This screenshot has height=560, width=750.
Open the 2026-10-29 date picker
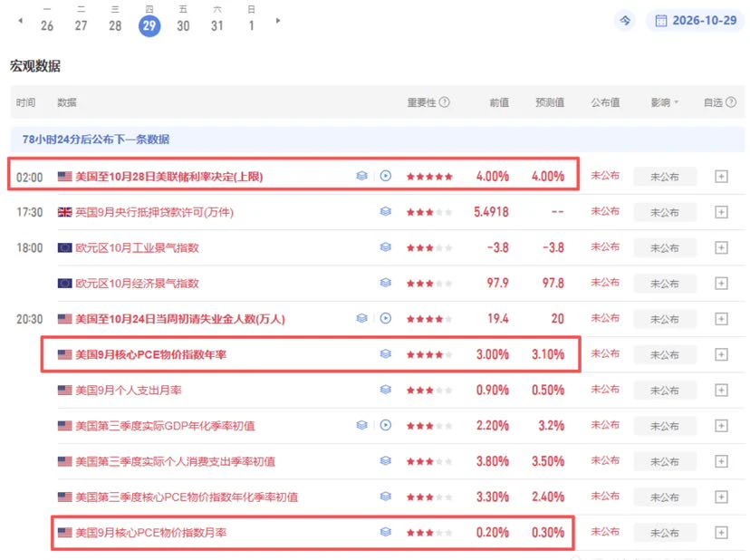click(x=696, y=21)
